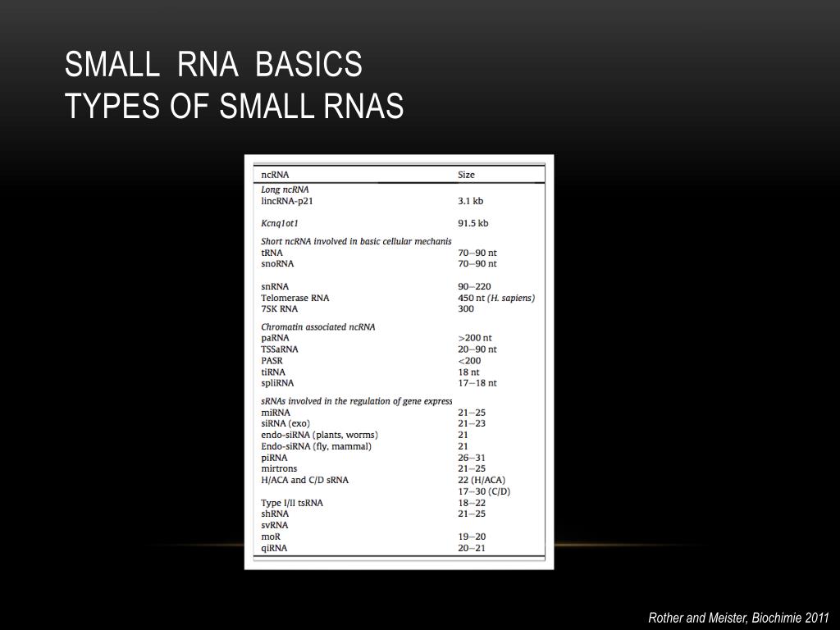
Task: Click the '26–31' size value
Action: 472,458
